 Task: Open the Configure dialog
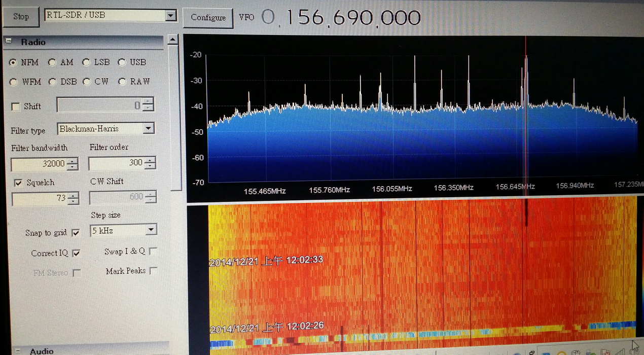[x=208, y=17]
